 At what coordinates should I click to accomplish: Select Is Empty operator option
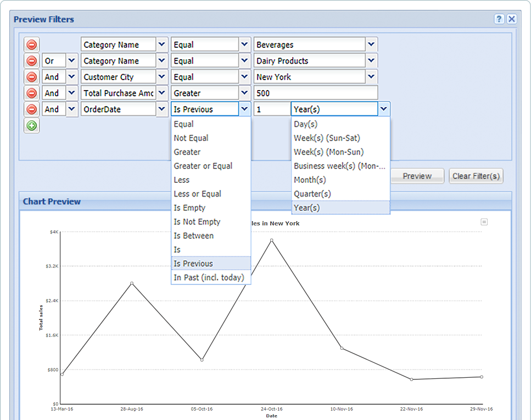coord(211,208)
